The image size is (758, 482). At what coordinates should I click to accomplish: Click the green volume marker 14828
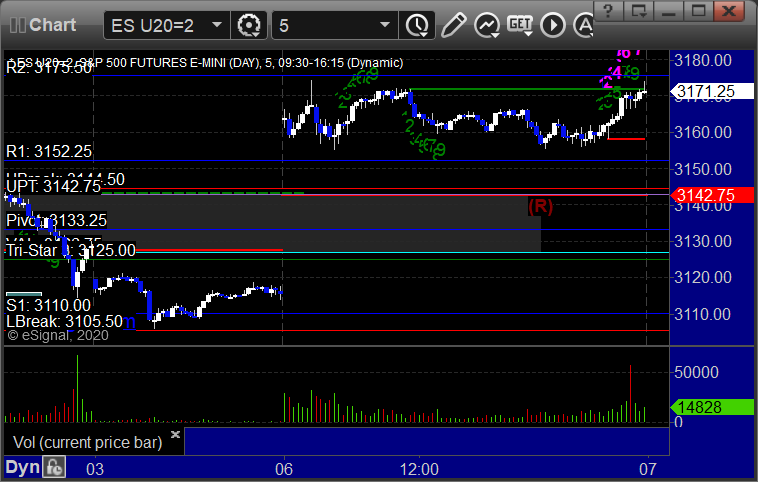[x=712, y=407]
